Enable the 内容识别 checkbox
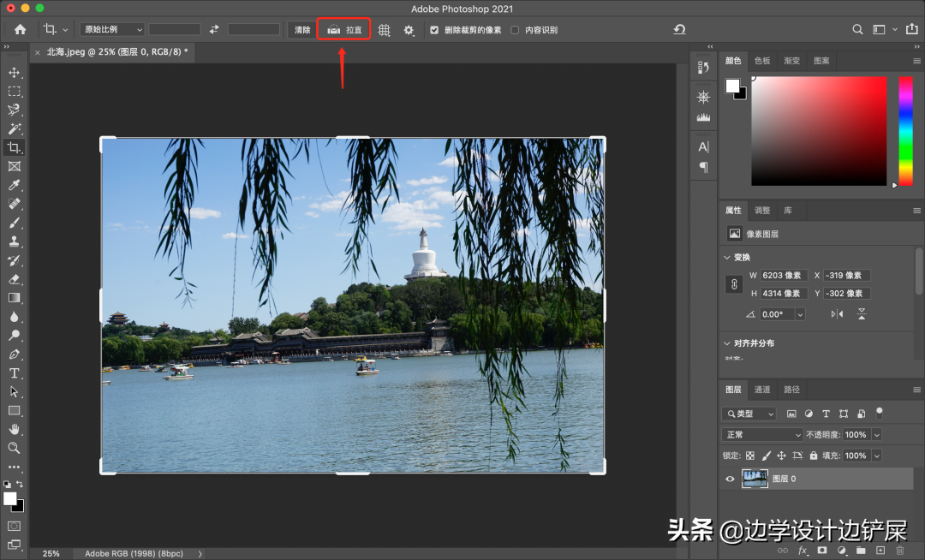Screen dimensions: 925x560 click(515, 30)
